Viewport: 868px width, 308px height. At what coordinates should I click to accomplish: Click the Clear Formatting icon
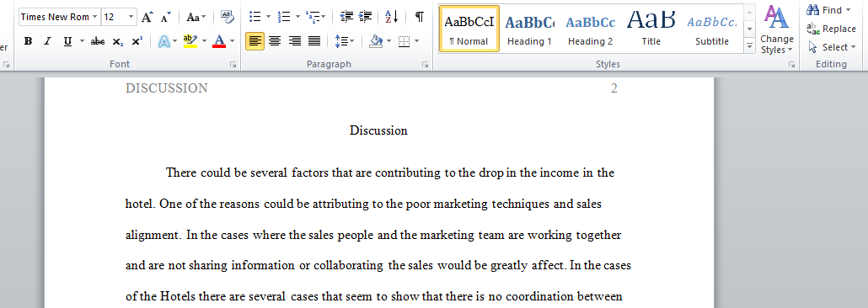(x=227, y=17)
